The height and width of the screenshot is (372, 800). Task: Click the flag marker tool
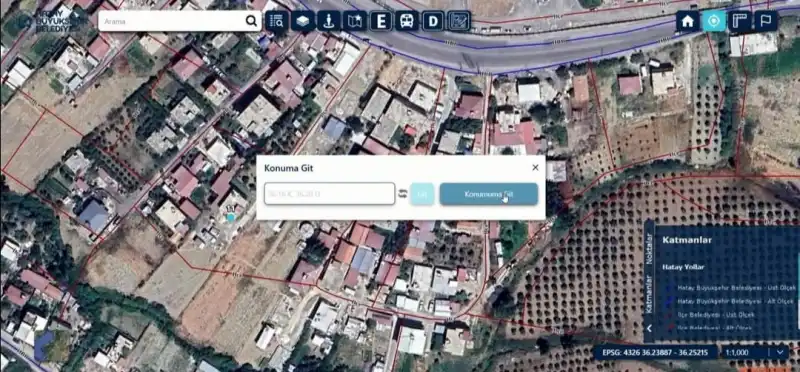click(766, 21)
